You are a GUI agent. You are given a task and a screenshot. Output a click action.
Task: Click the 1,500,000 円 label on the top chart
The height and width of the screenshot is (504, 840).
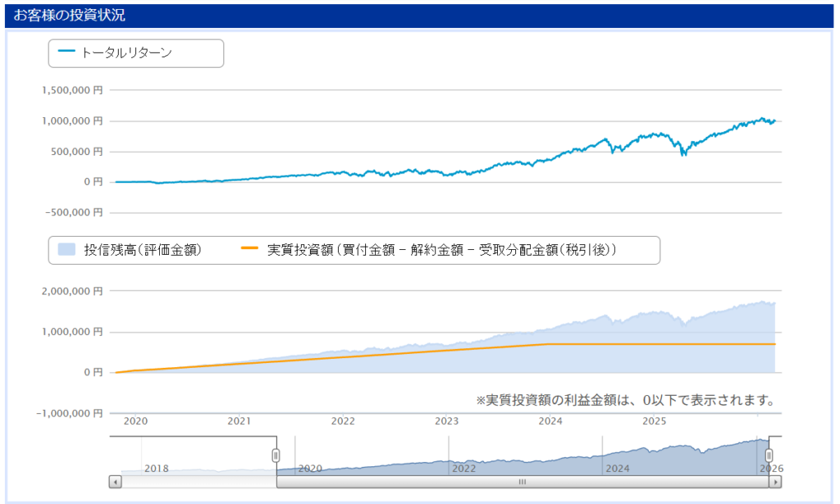72,90
